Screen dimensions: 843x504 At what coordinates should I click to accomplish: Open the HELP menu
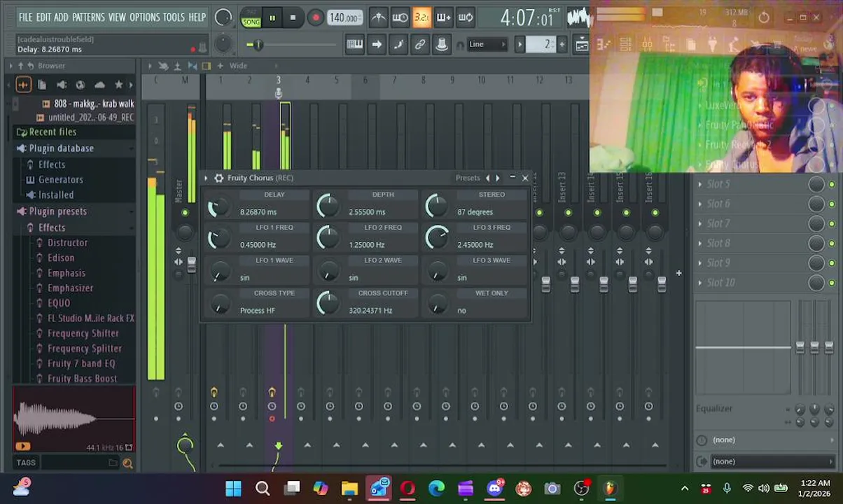click(x=197, y=17)
